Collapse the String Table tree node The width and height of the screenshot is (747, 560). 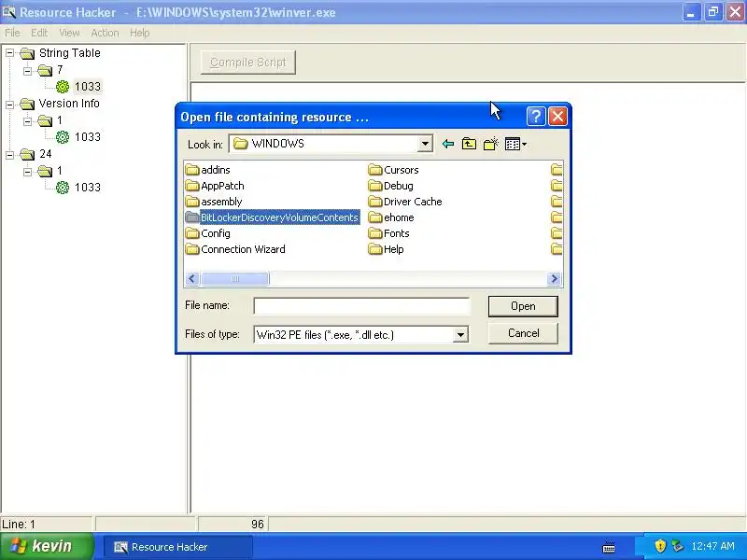10,53
